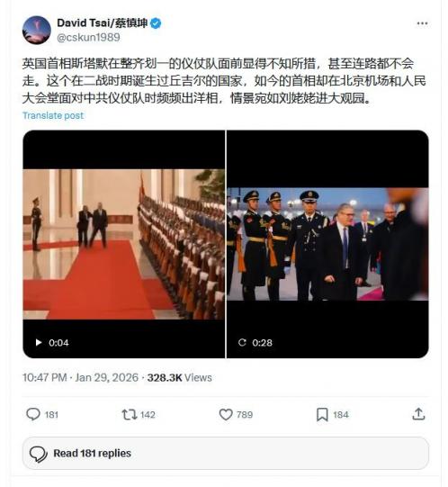Click Translate post link
This screenshot has width=448, height=487.
coord(53,115)
